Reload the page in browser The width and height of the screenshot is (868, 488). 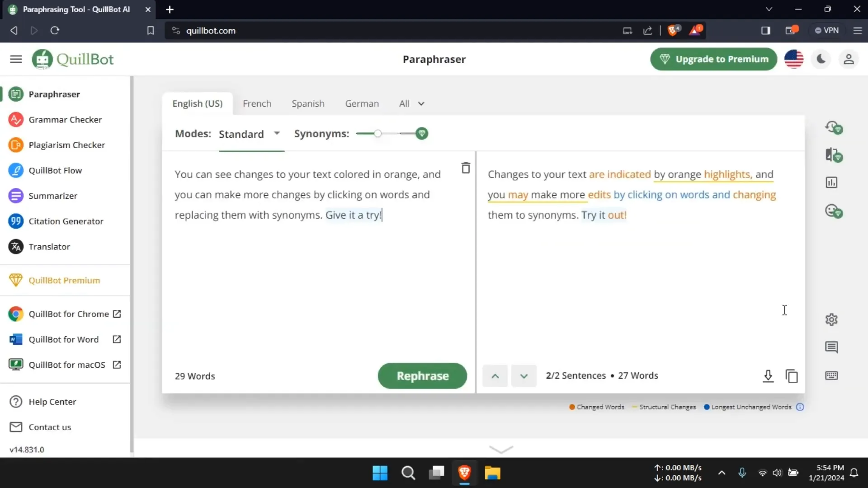(55, 30)
